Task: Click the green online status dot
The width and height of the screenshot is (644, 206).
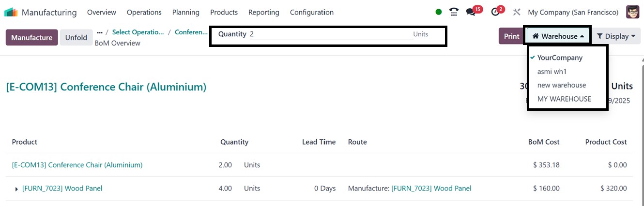Action: (439, 12)
